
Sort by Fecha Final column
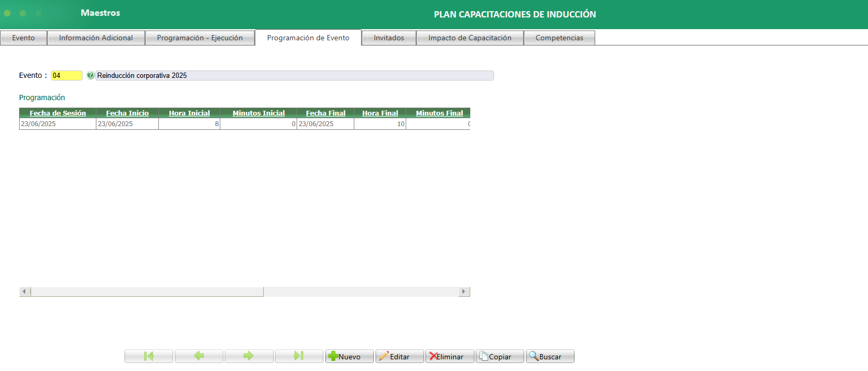pyautogui.click(x=326, y=113)
